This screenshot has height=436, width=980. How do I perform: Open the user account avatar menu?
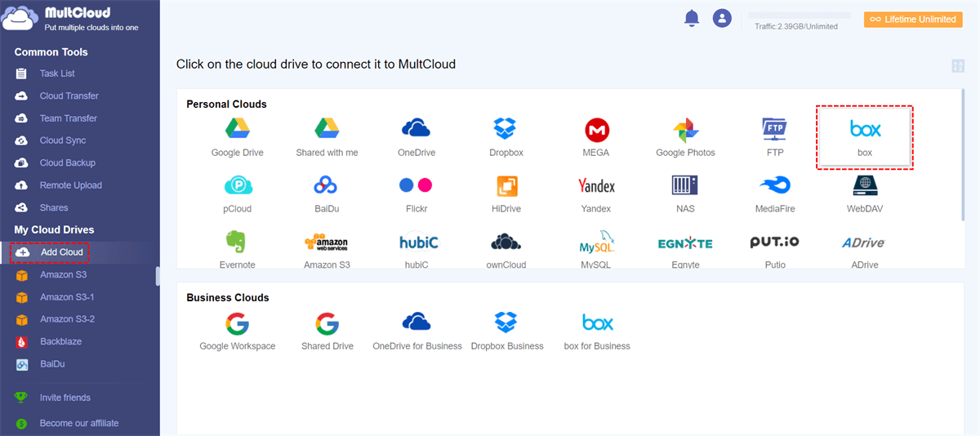coord(722,18)
